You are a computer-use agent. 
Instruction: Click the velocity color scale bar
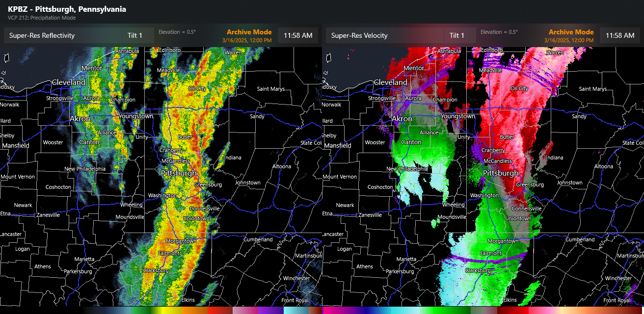pyautogui.click(x=483, y=311)
